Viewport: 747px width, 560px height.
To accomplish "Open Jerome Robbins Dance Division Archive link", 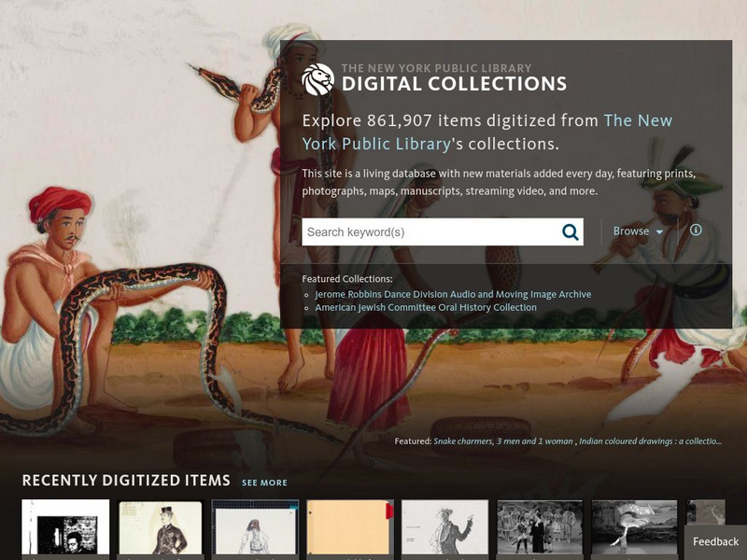I will (x=453, y=294).
